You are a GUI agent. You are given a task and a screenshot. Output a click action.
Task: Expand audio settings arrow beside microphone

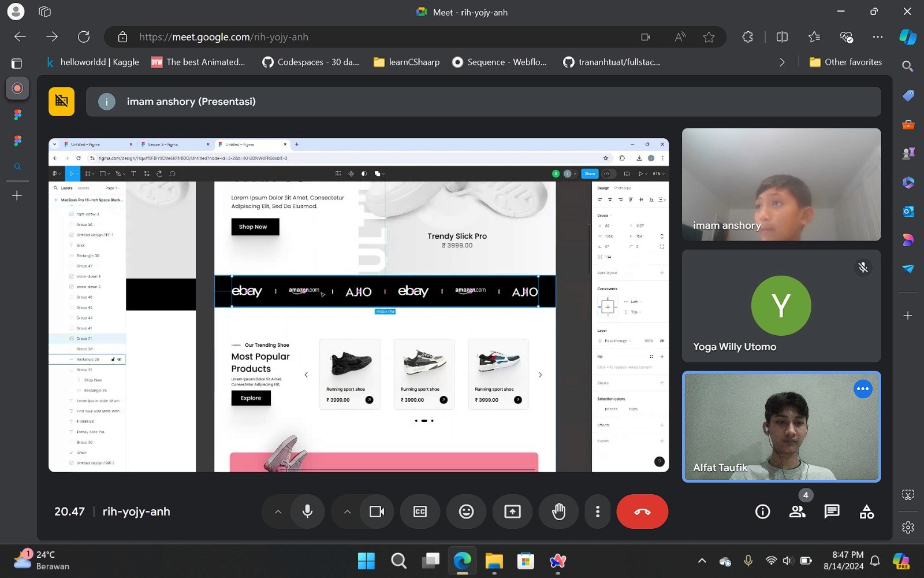[x=278, y=512]
